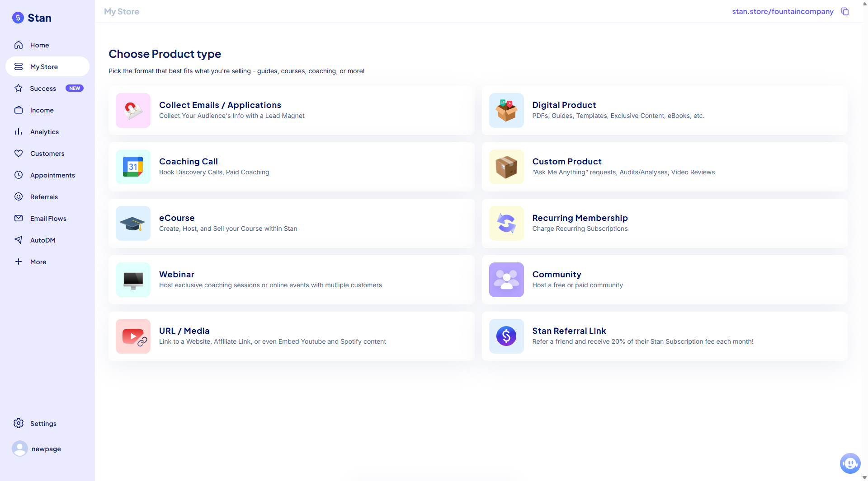Click the Google Calendar Coaching Call icon
Viewport: 868px width, 481px height.
[133, 167]
